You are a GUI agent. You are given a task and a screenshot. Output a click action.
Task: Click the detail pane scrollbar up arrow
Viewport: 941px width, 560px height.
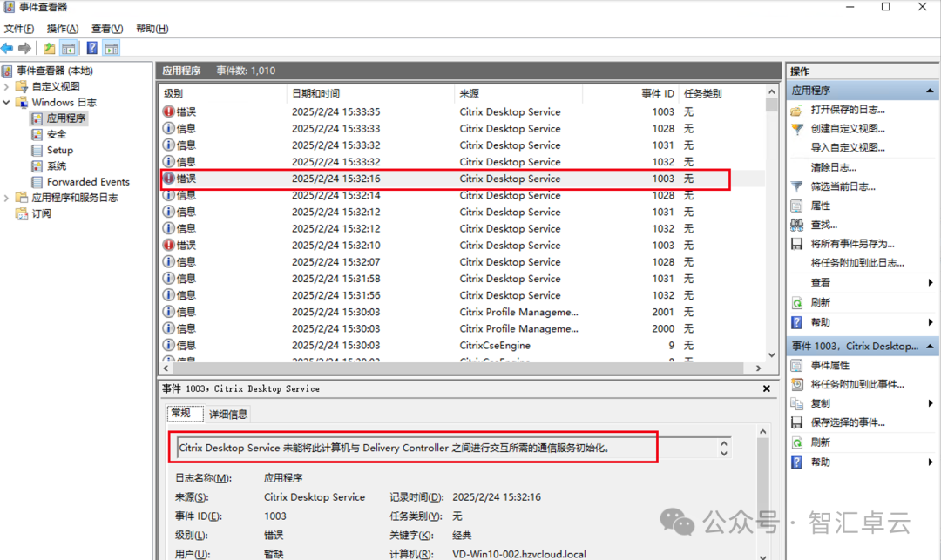point(762,432)
